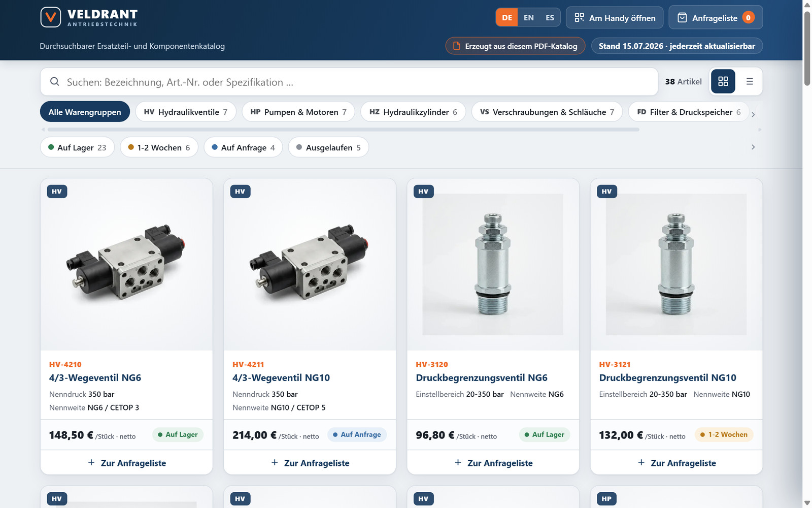Filter by Auf Anfrage availability
812x508 pixels.
point(243,147)
